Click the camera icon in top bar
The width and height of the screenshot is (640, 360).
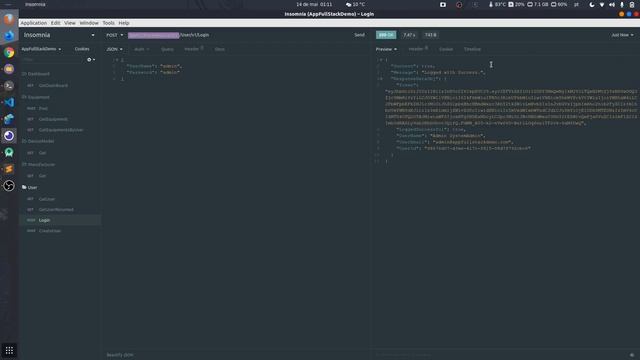pos(443,4)
